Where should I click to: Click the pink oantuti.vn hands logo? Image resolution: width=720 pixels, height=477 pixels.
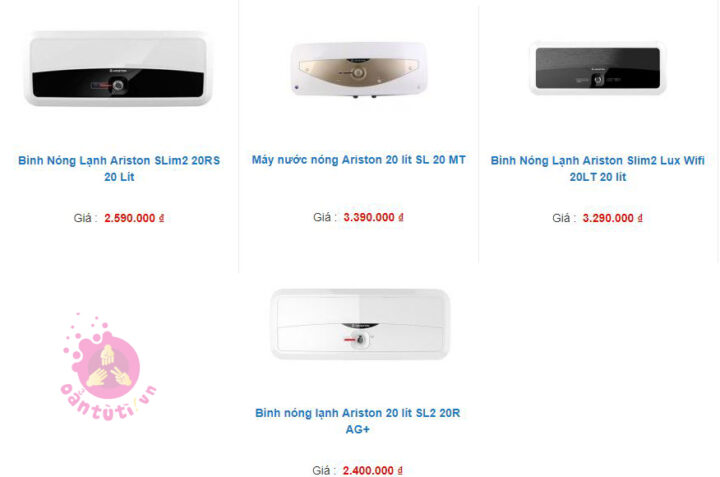pos(108,367)
